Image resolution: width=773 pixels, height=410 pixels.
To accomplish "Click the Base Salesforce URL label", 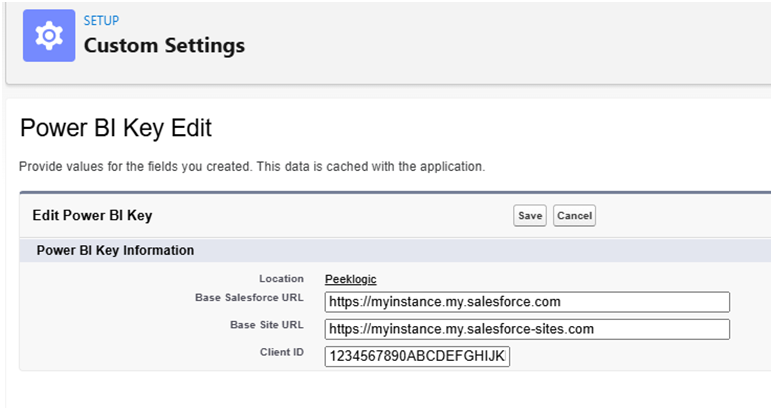I will pyautogui.click(x=250, y=298).
